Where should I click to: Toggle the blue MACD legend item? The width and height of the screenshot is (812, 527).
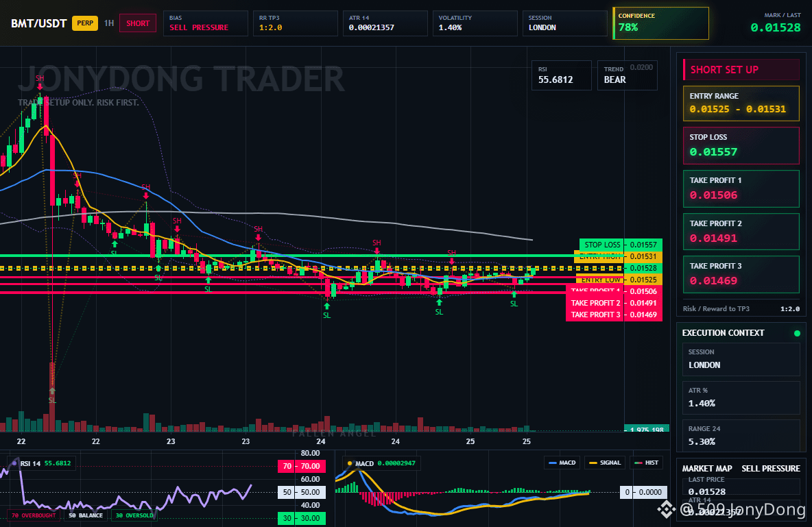(x=562, y=463)
